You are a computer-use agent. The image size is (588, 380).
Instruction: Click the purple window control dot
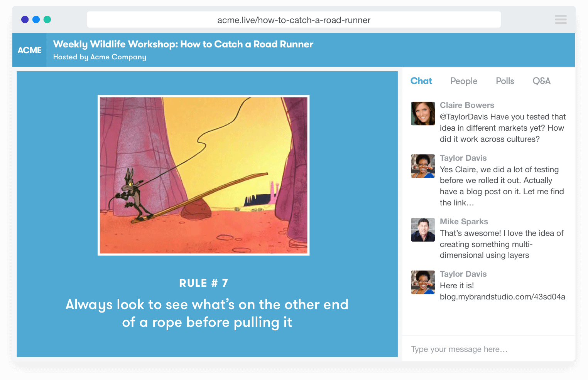point(25,20)
